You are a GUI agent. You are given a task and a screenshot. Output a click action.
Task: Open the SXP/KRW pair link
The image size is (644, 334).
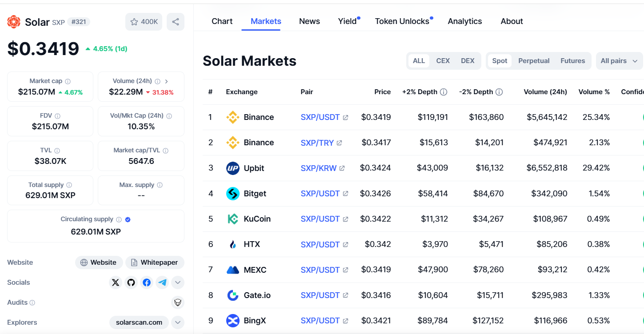pyautogui.click(x=323, y=168)
